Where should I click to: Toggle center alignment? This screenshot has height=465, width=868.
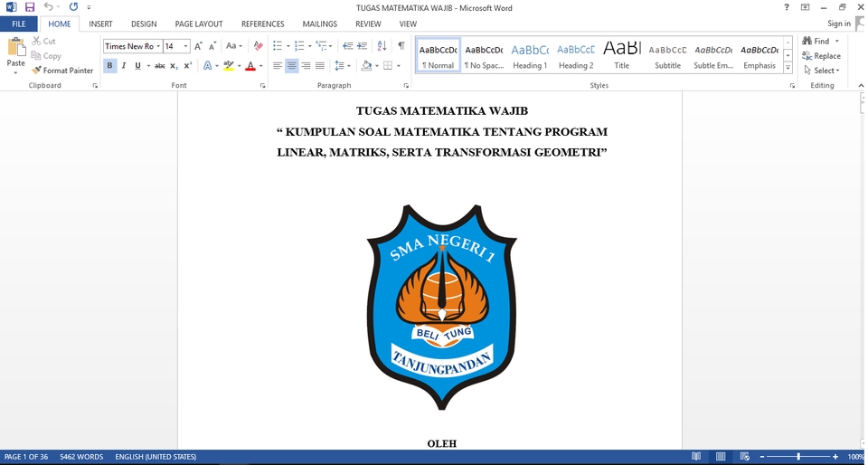click(291, 66)
